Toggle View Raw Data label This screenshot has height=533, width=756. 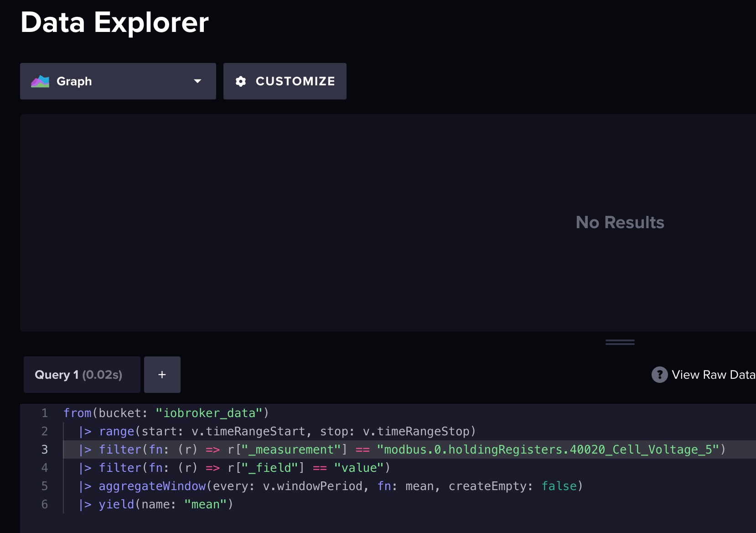713,375
